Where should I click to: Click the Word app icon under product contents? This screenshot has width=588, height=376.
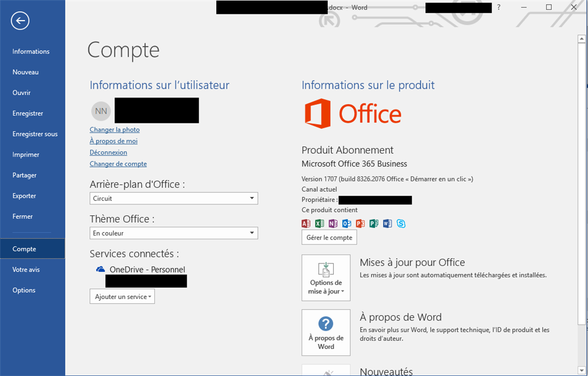tap(388, 224)
